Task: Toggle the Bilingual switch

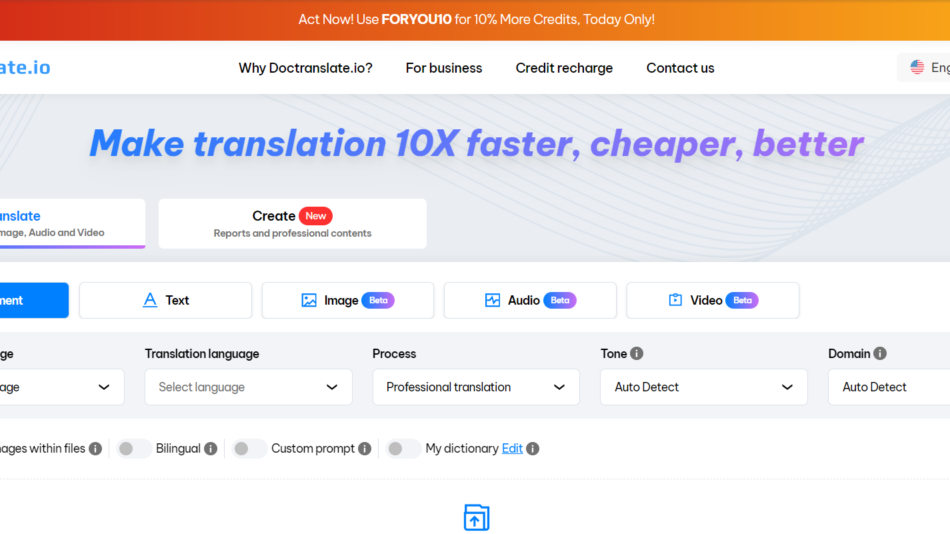Action: click(x=133, y=449)
